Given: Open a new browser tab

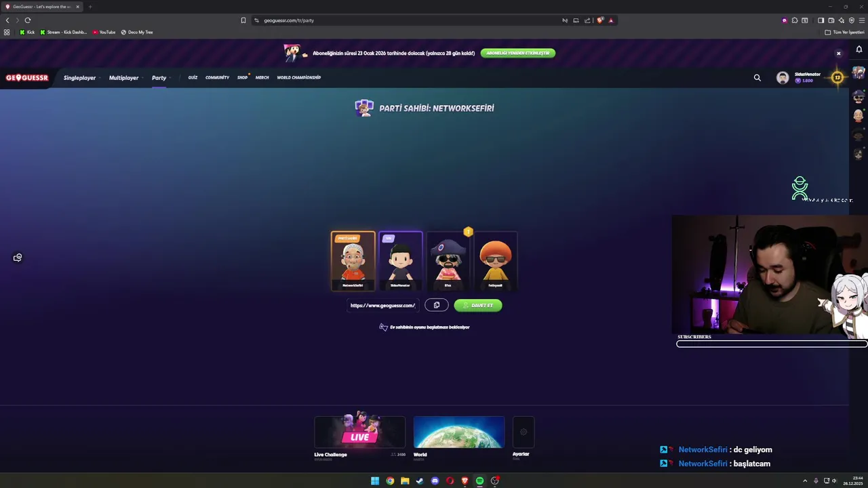Looking at the screenshot, I should (90, 7).
